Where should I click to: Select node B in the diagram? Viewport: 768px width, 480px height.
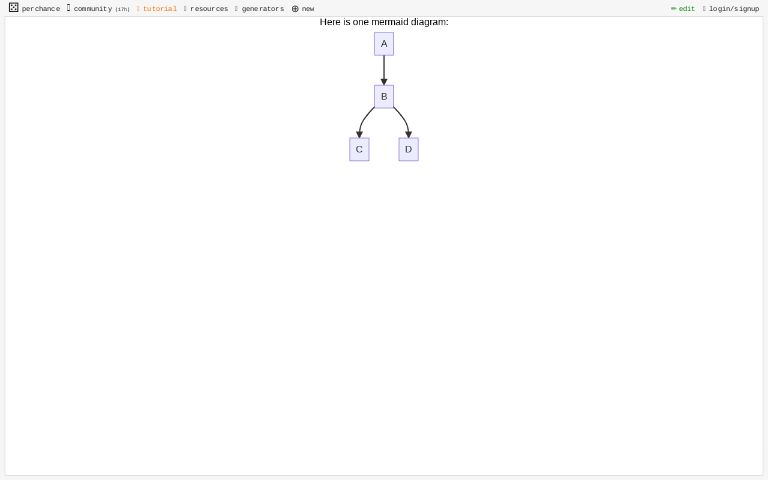[x=384, y=97]
